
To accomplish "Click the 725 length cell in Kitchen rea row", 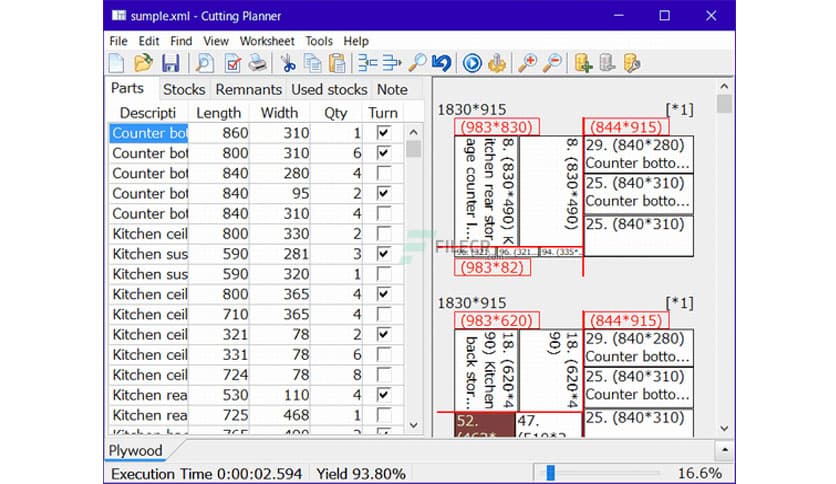I will click(219, 415).
